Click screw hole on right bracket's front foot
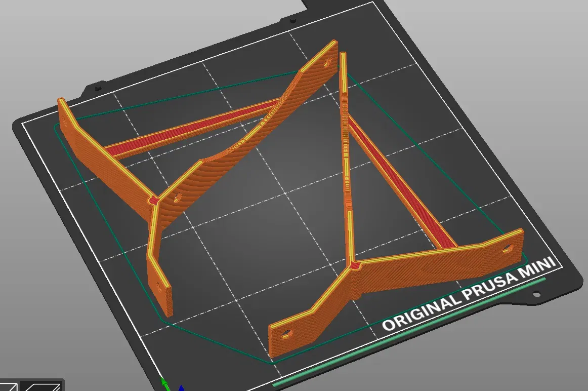Image resolution: width=588 pixels, height=391 pixels. pos(286,333)
